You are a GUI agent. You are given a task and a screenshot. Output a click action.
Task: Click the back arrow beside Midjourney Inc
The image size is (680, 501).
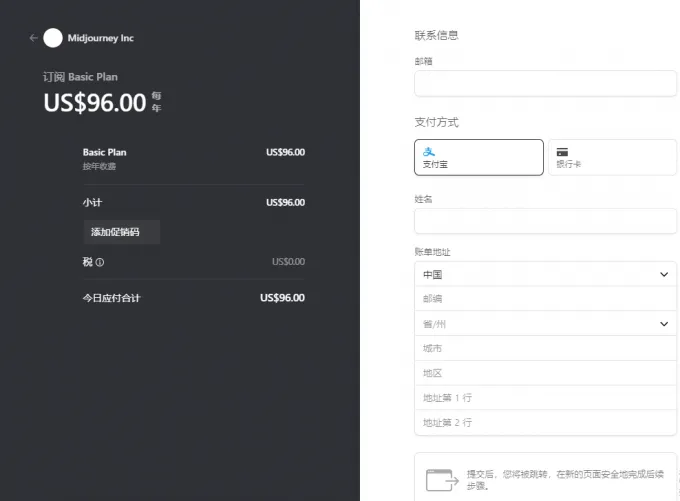coord(33,38)
